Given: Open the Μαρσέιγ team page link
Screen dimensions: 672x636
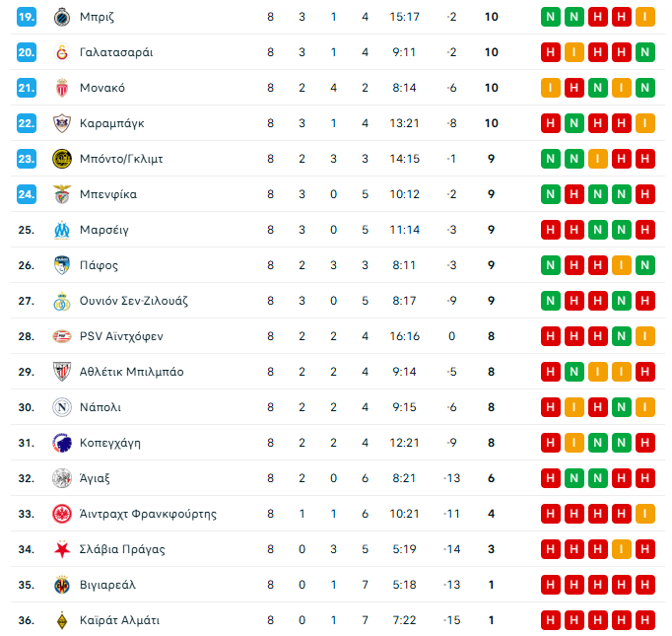Looking at the screenshot, I should [103, 230].
